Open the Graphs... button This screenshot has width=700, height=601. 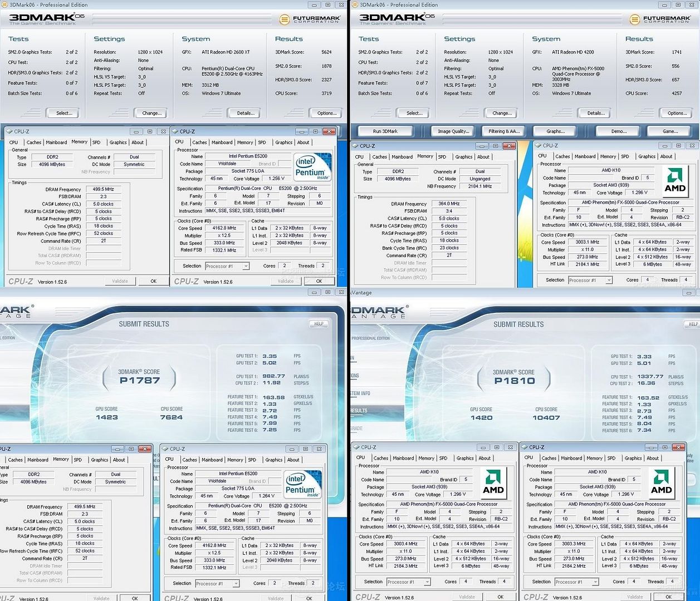556,131
